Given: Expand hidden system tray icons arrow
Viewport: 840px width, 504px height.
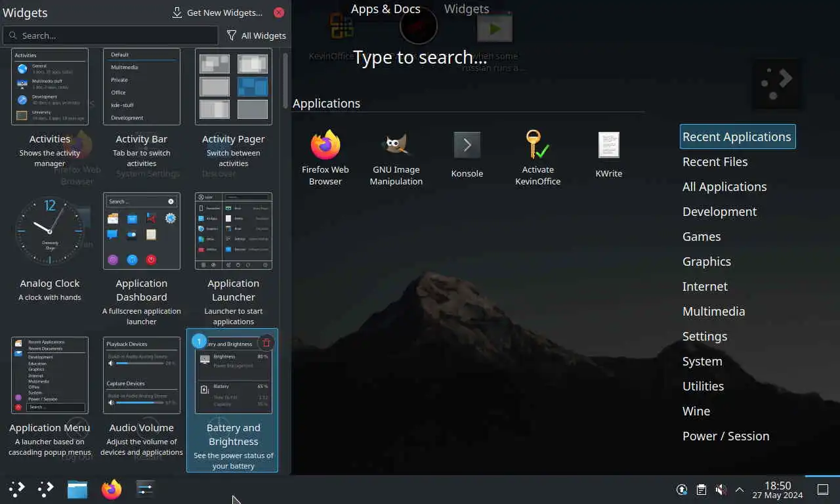Looking at the screenshot, I should [x=740, y=490].
